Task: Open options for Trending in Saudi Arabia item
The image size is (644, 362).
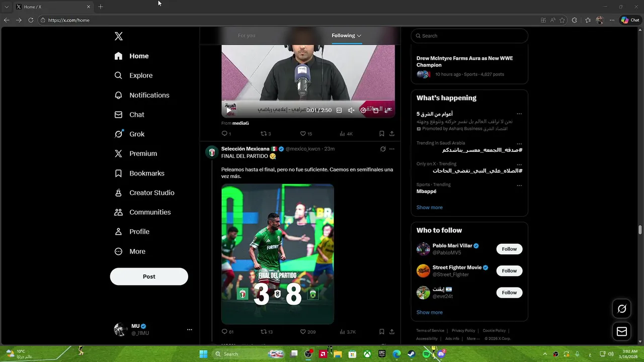Action: pos(519,144)
